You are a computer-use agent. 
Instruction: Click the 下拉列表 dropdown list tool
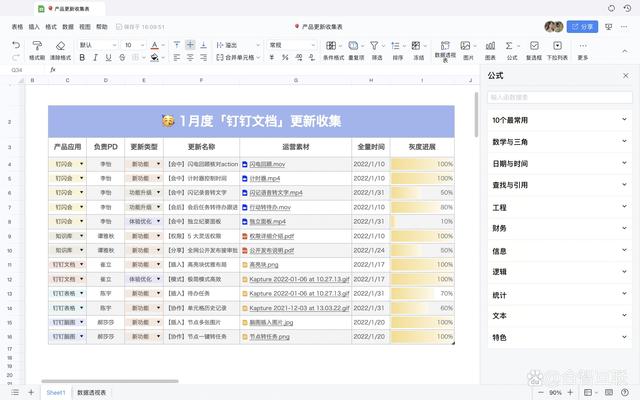coord(557,50)
